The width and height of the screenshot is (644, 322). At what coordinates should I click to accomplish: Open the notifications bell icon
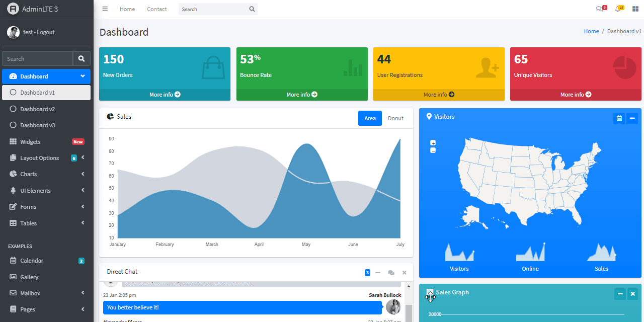tap(618, 9)
